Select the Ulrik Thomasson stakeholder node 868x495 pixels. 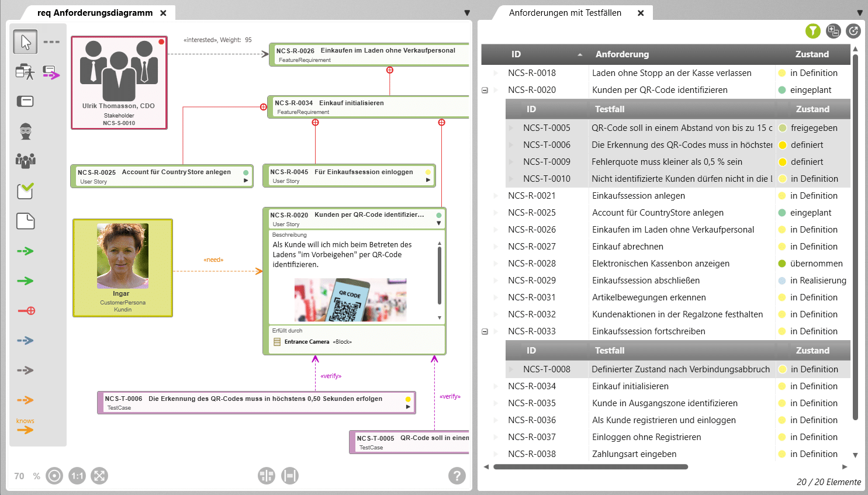point(119,82)
